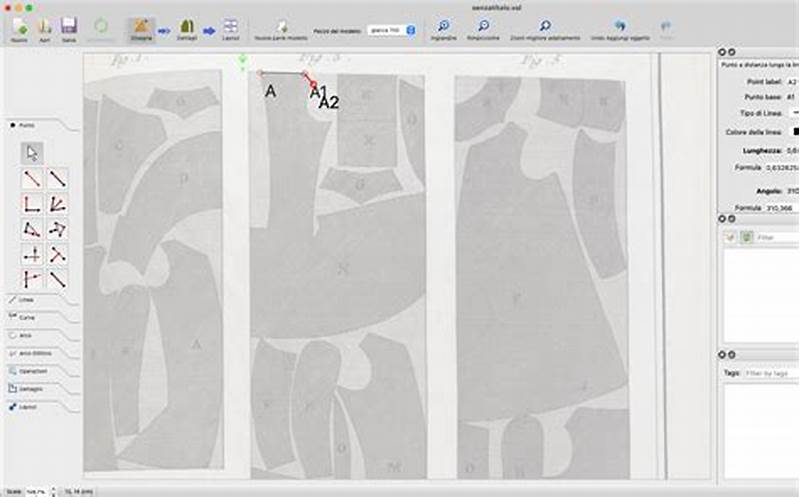Select the triangle point tool

[57, 229]
